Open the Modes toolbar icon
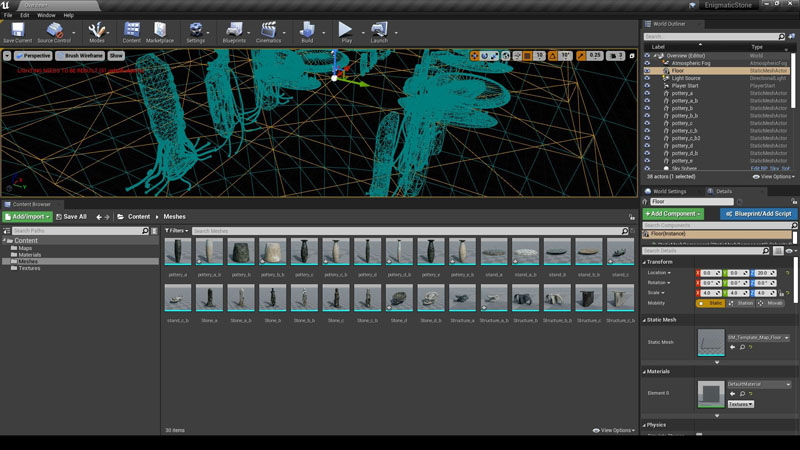 pyautogui.click(x=97, y=31)
